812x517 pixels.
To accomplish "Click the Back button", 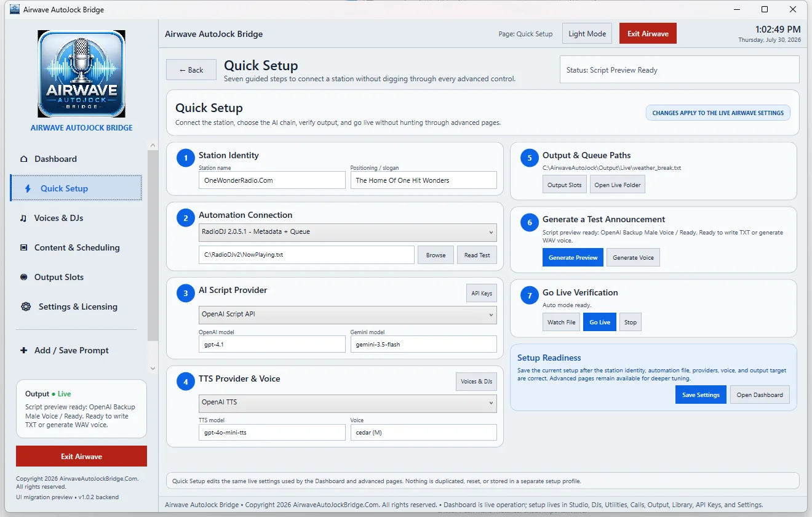I will [191, 70].
